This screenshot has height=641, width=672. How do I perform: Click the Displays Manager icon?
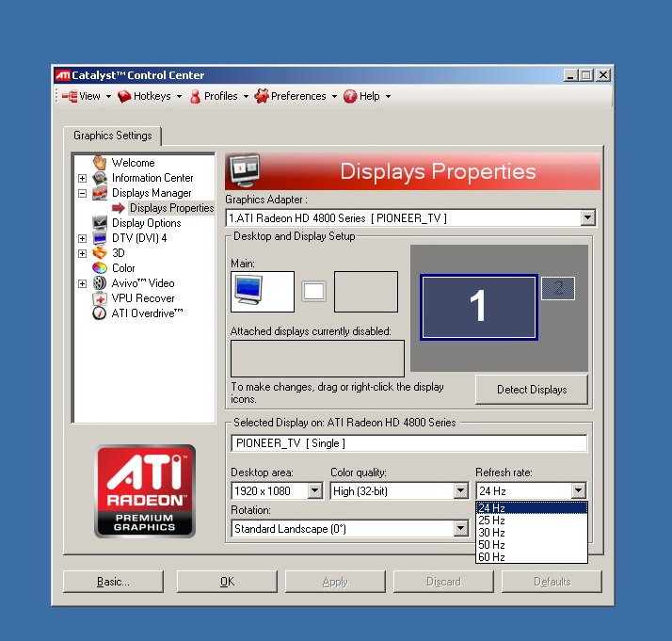(x=100, y=193)
